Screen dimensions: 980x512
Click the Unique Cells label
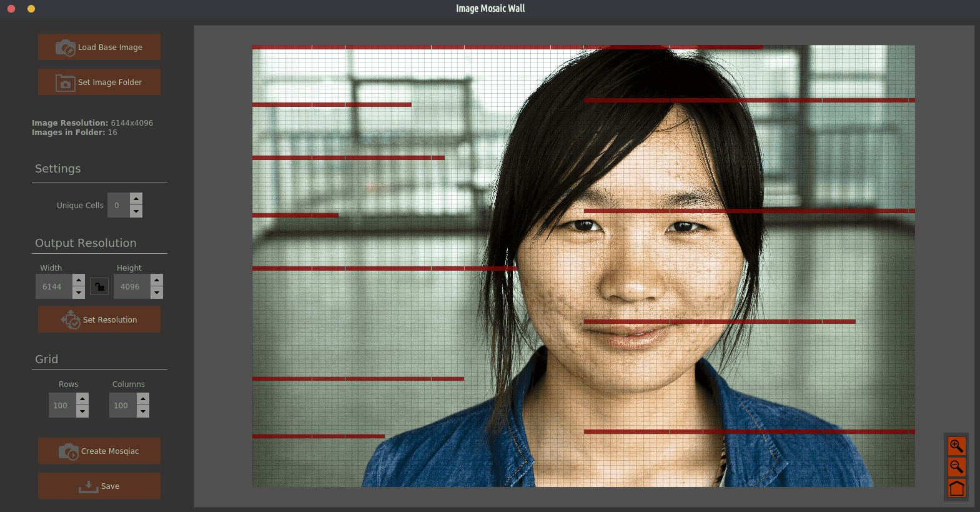pyautogui.click(x=80, y=206)
